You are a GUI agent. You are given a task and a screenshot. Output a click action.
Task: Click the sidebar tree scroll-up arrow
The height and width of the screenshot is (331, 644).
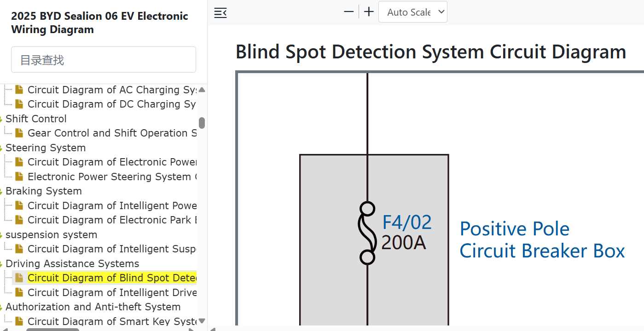[x=202, y=90]
